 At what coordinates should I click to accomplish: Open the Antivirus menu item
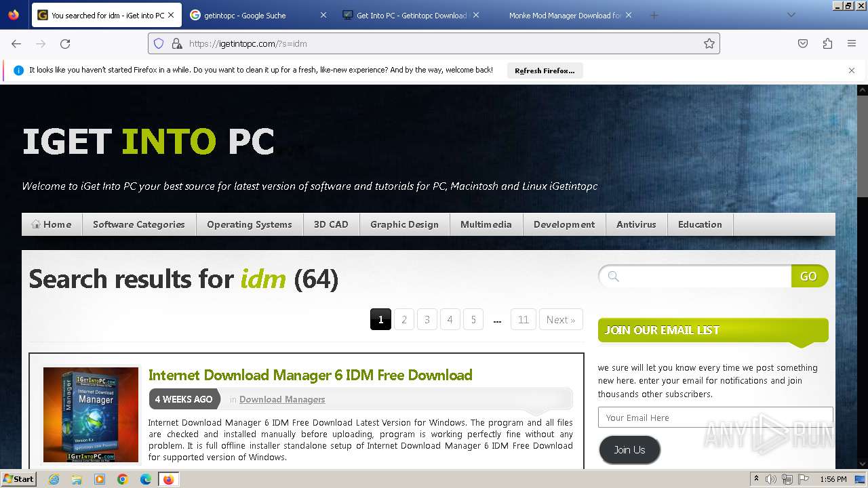tap(636, 224)
